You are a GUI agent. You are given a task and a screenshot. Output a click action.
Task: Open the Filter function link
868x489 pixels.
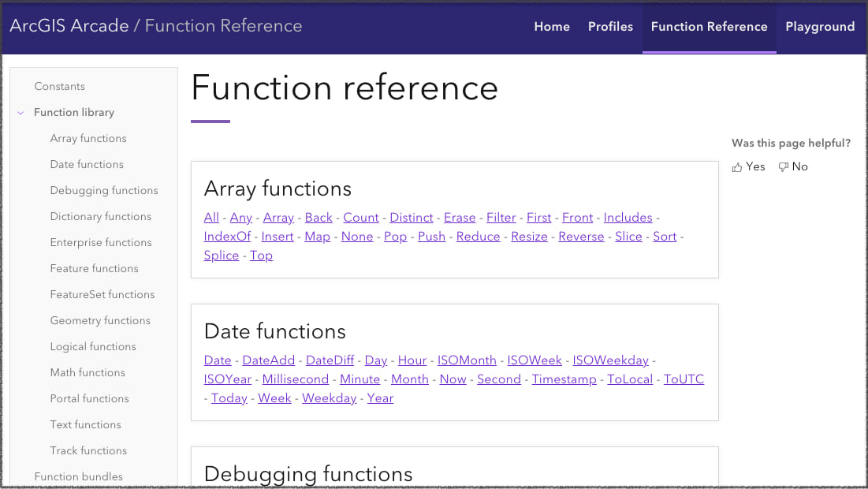pyautogui.click(x=501, y=218)
